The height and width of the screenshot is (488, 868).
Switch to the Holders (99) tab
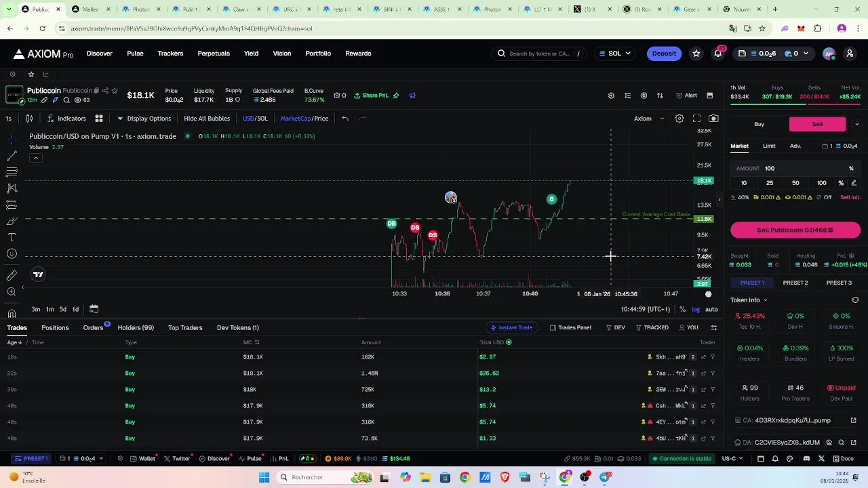(136, 328)
